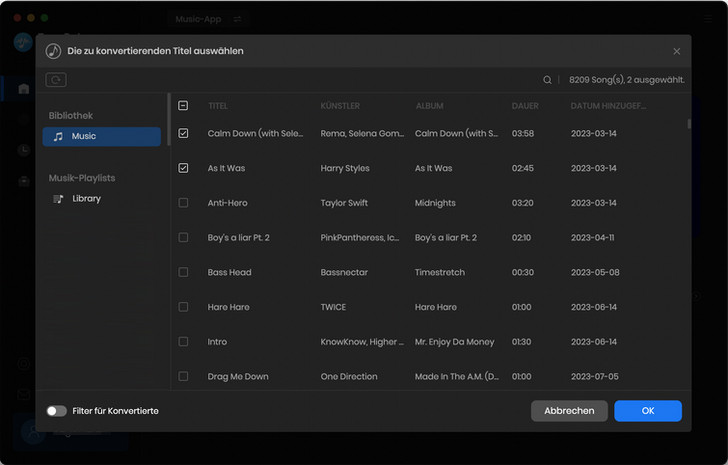The height and width of the screenshot is (465, 728).
Task: Uncheck the Calm Down song checkbox
Action: click(x=183, y=133)
